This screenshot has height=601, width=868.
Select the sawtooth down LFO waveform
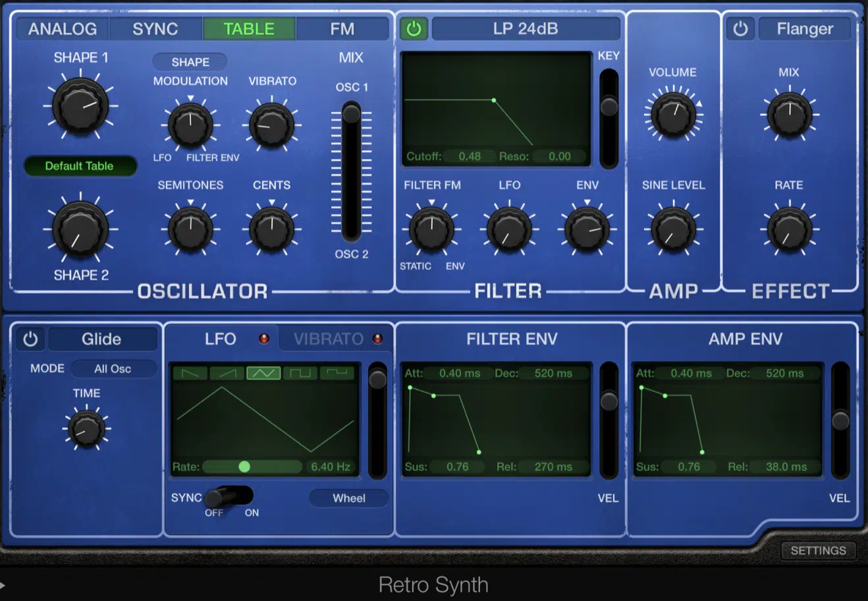pyautogui.click(x=190, y=373)
